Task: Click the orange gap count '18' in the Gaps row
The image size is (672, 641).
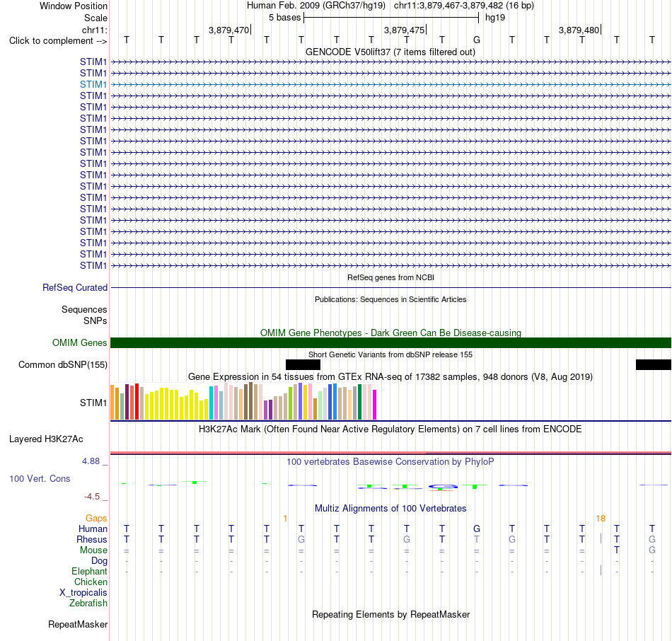Action: pos(601,519)
